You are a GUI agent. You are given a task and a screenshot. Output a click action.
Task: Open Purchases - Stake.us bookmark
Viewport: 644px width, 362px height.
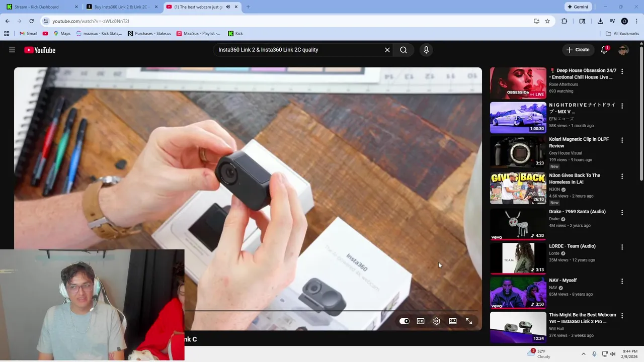(x=149, y=34)
